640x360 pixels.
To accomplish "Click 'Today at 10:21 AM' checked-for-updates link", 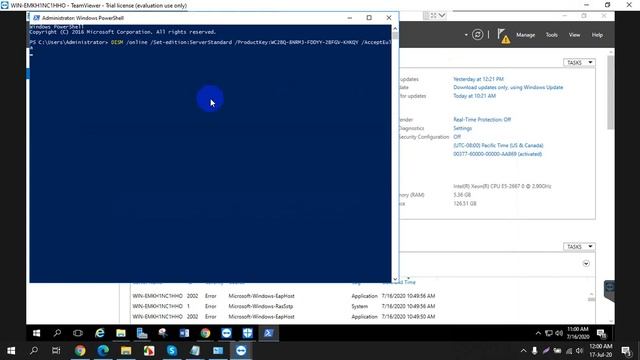I will point(474,96).
